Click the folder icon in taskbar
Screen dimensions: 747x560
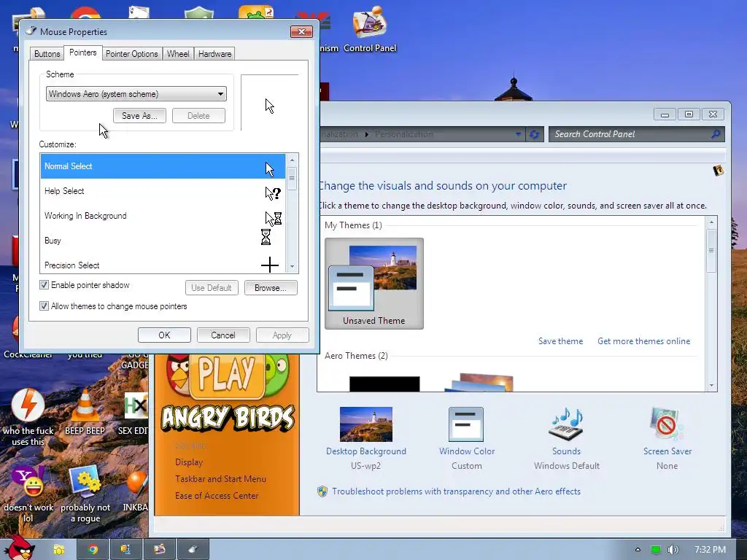(59, 550)
